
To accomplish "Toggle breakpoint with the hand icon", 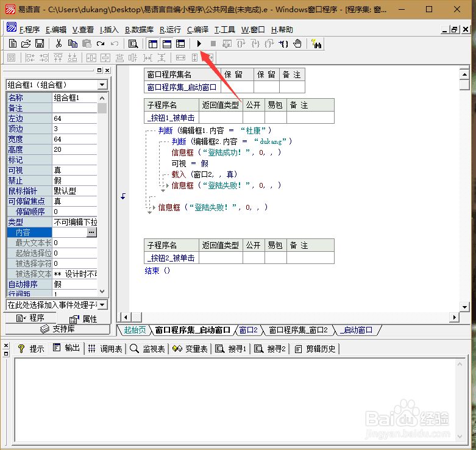I will (x=297, y=44).
